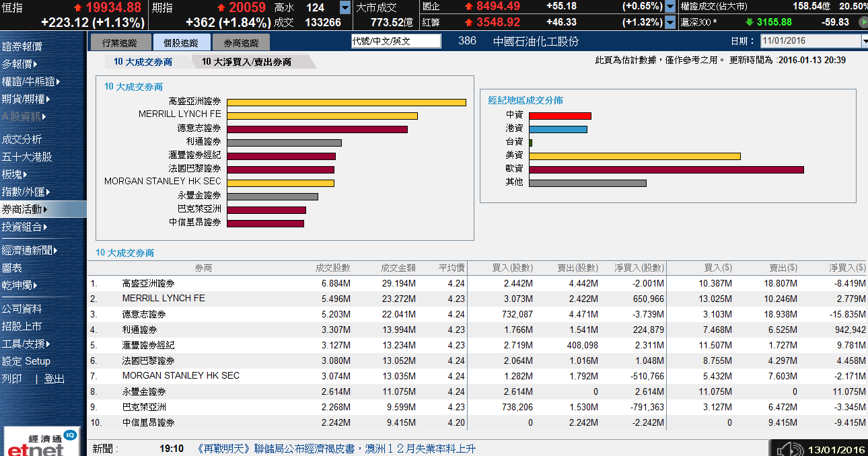Click 美資 region distribution bar
The image size is (868, 456).
(x=635, y=156)
